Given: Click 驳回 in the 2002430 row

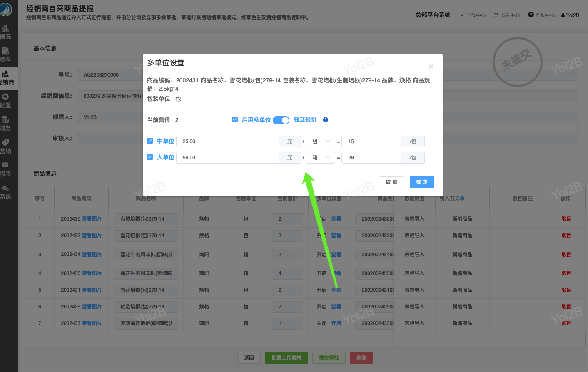Looking at the screenshot, I should [566, 219].
